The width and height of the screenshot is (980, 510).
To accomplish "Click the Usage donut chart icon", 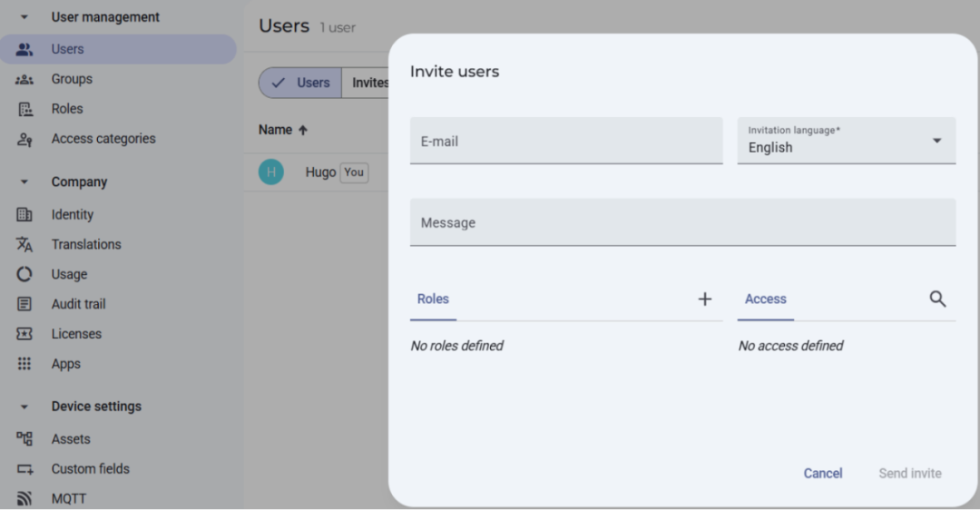I will coord(24,274).
